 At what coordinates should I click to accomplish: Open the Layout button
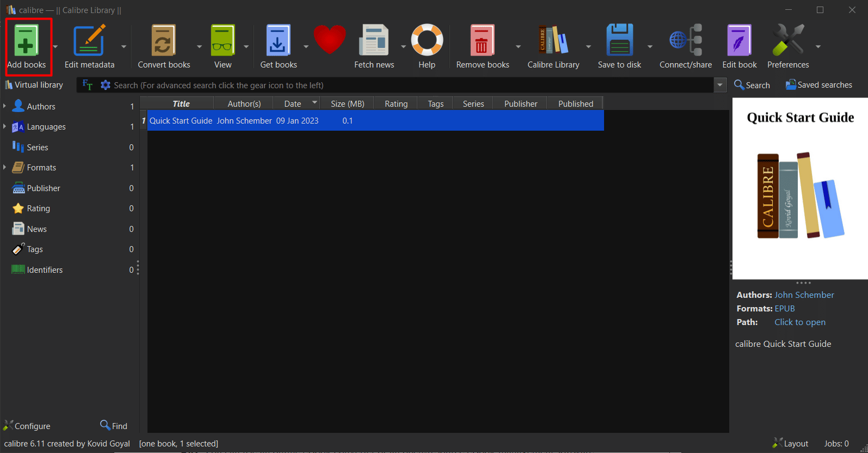tap(790, 443)
